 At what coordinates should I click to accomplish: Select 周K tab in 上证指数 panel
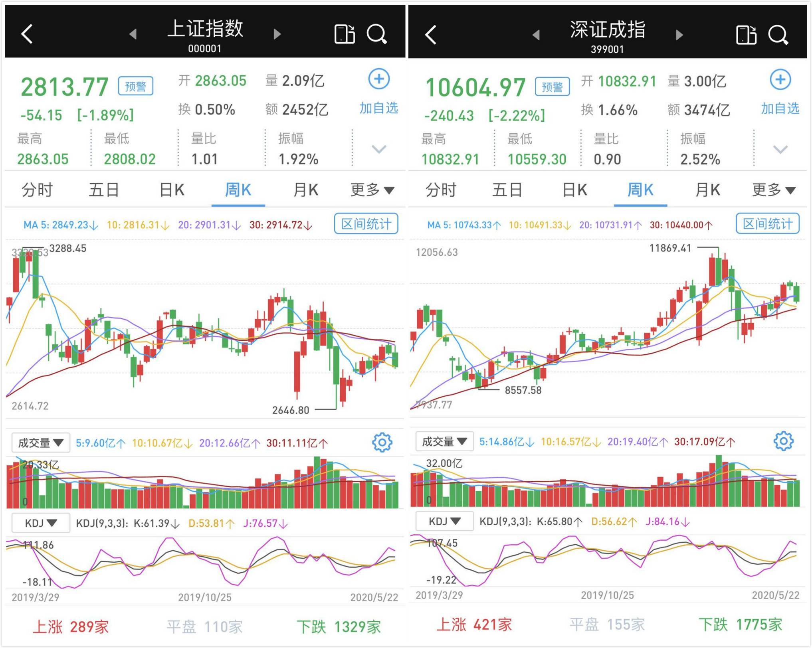click(x=238, y=190)
